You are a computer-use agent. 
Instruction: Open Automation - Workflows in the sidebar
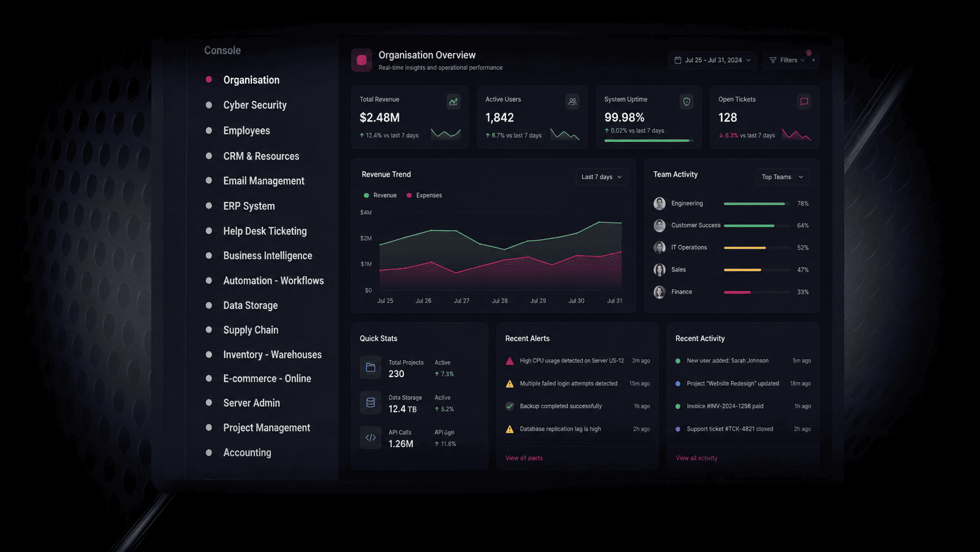273,281
